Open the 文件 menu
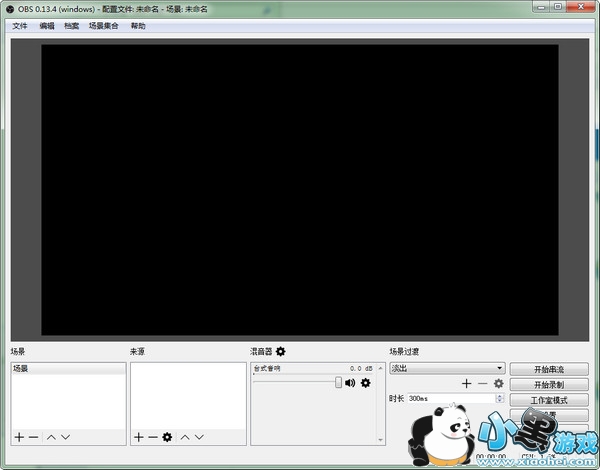 point(20,26)
